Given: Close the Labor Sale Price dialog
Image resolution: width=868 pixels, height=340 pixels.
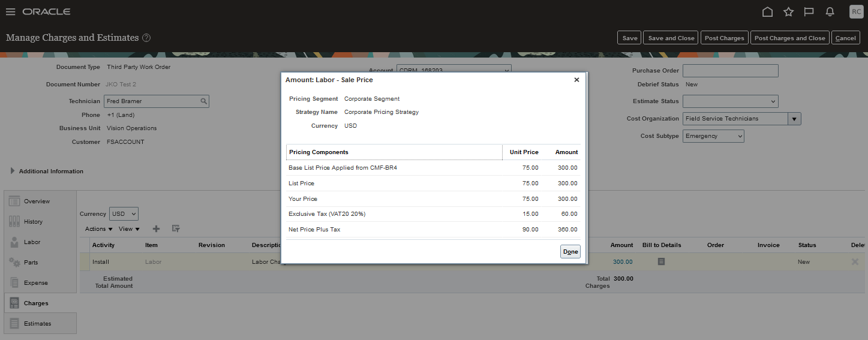Looking at the screenshot, I should point(576,80).
